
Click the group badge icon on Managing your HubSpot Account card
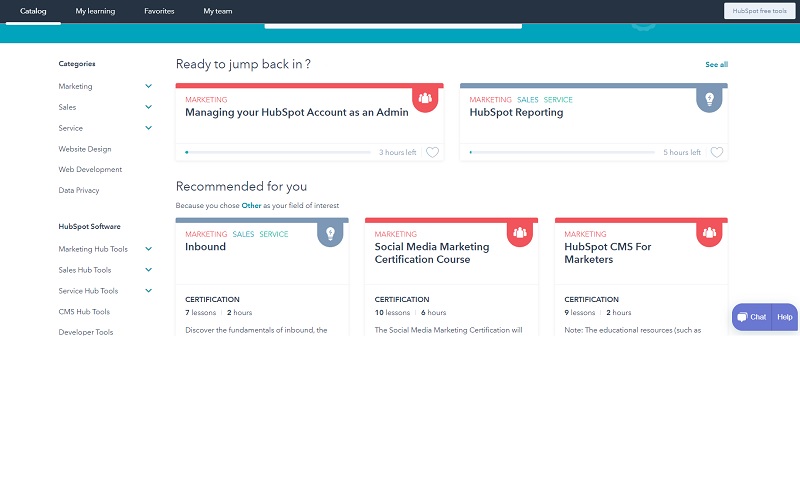(425, 98)
